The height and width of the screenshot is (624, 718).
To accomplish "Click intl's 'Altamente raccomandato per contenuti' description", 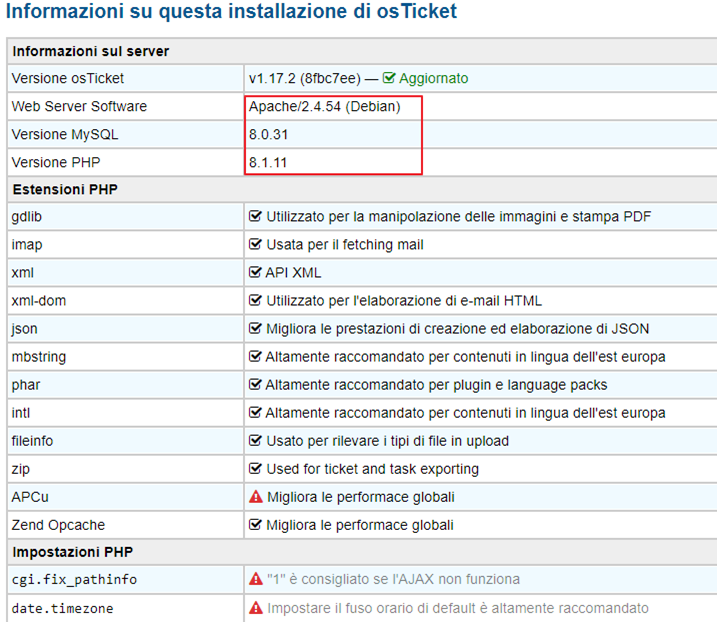I will click(x=465, y=413).
